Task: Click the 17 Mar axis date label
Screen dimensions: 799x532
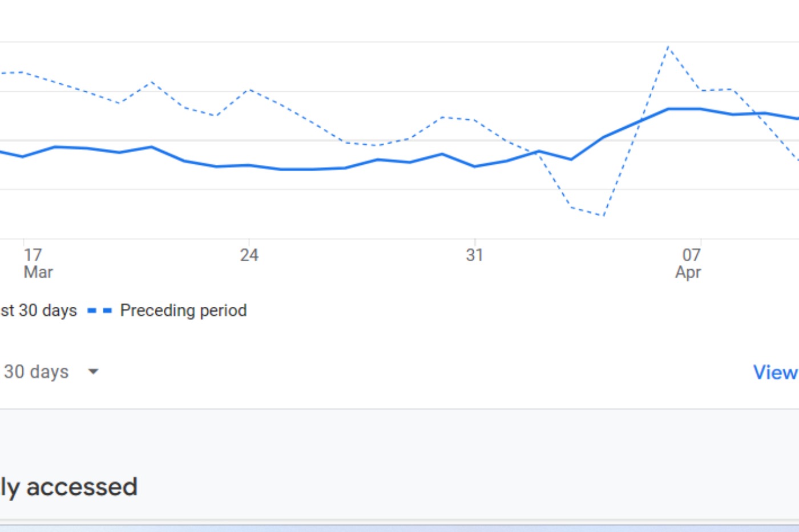Action: pos(37,263)
